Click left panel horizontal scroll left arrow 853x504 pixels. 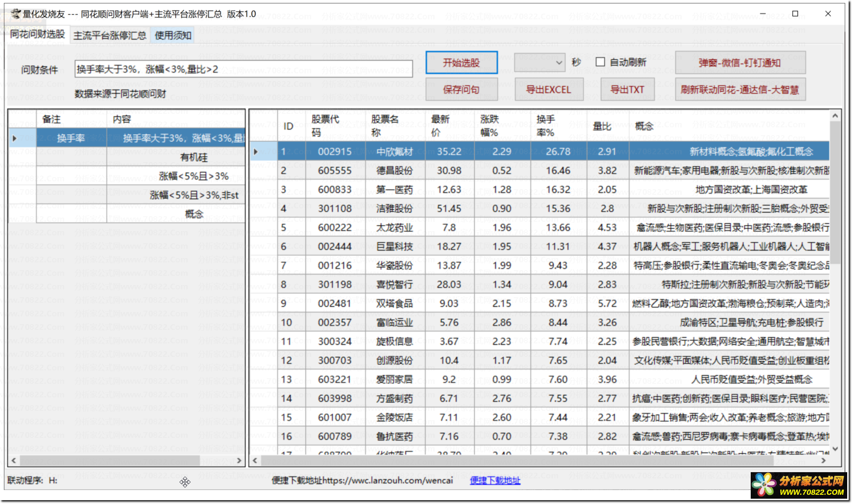[x=14, y=461]
